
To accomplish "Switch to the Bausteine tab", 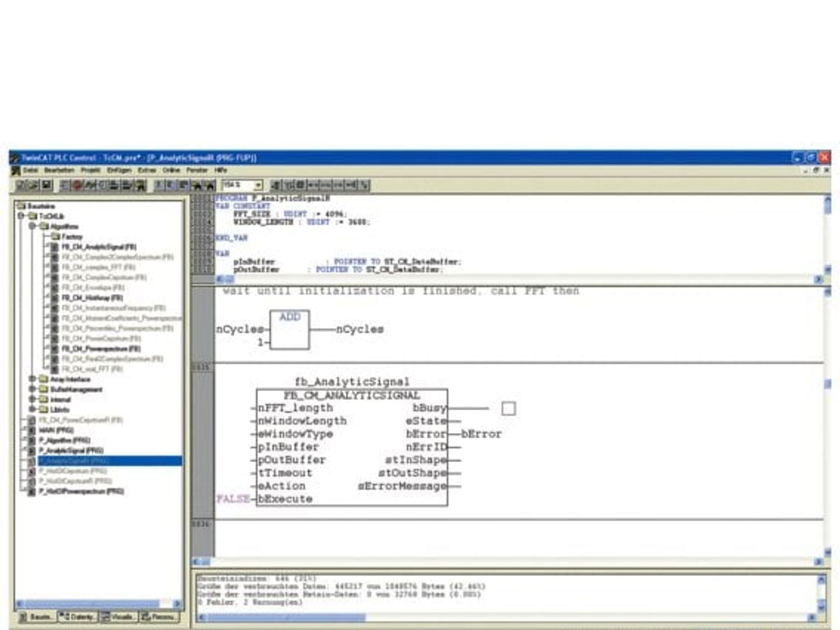I will (38, 617).
